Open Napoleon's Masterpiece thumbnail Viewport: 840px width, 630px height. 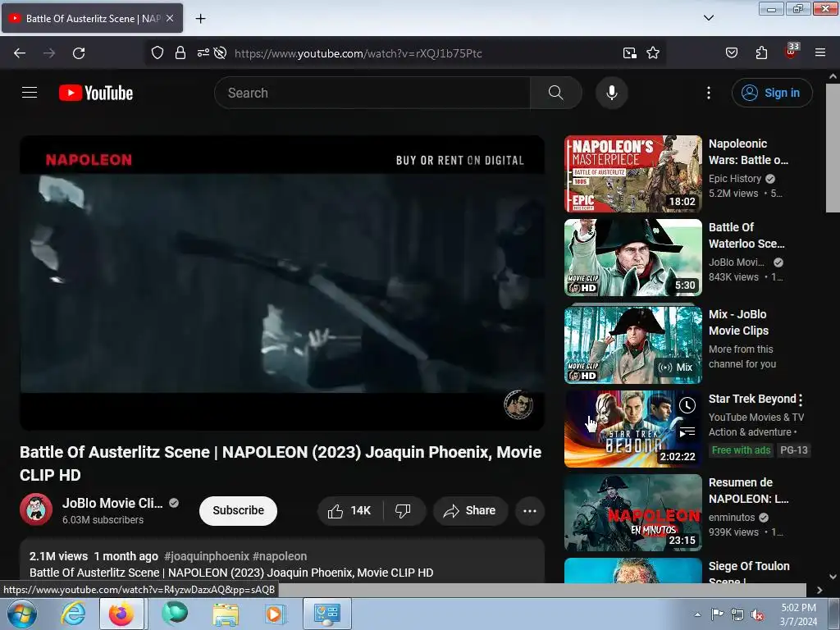632,174
